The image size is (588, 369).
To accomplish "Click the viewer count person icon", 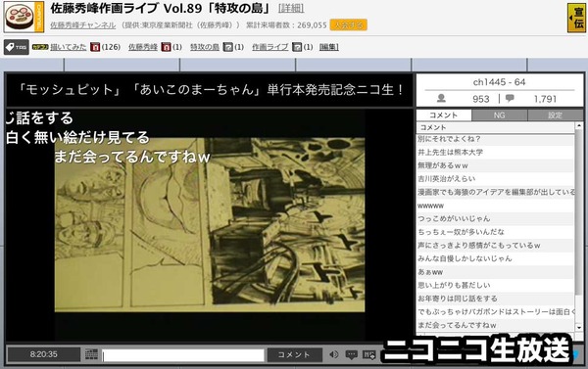I will (441, 99).
